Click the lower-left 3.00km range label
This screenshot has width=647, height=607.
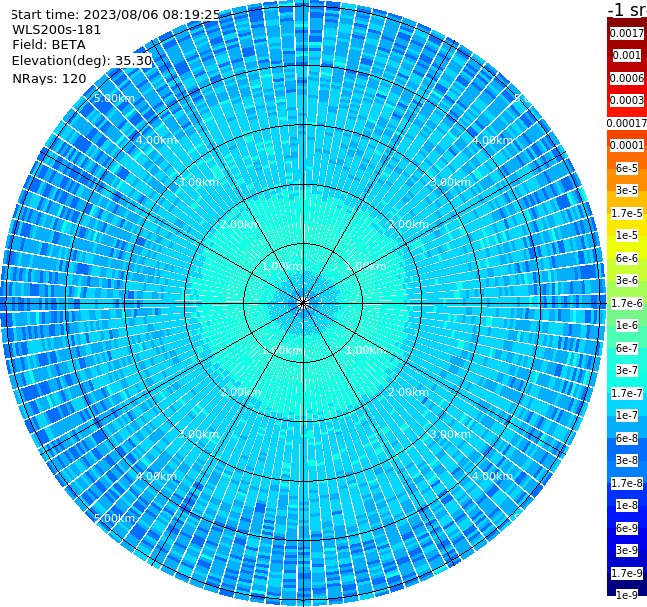199,434
